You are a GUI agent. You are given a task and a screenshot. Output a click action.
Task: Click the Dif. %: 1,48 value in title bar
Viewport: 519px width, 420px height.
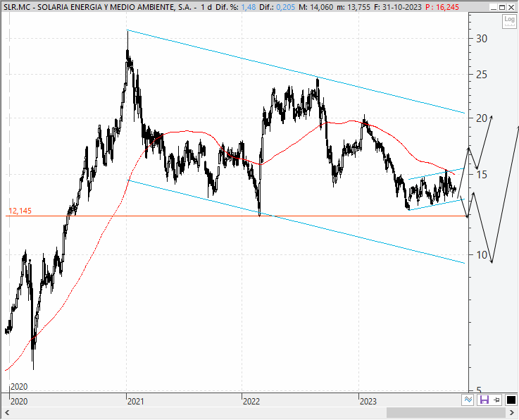[x=236, y=7]
